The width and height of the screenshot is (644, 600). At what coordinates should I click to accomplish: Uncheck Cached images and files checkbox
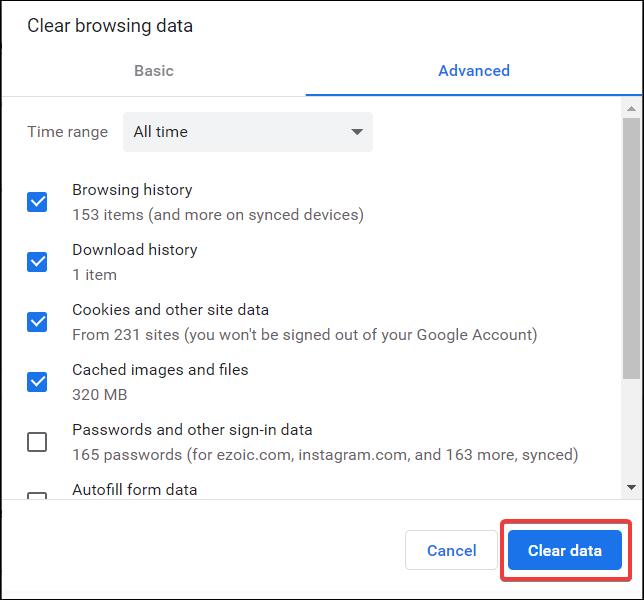(37, 382)
